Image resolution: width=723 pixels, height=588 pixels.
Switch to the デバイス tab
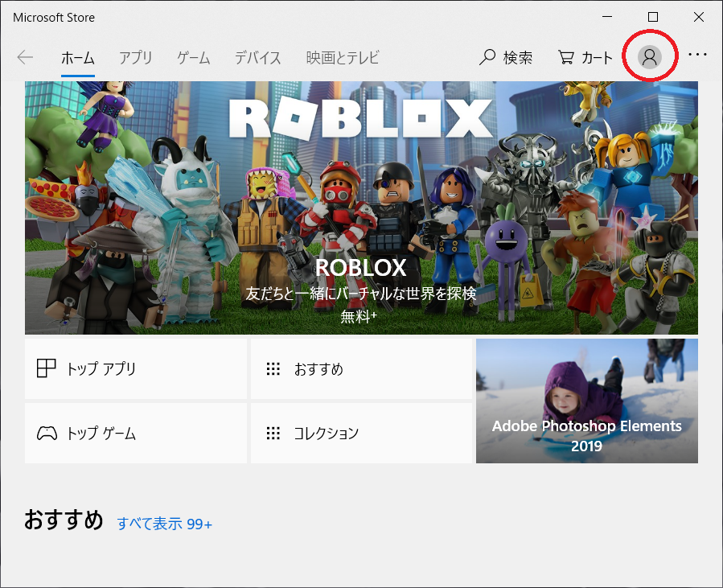[257, 58]
